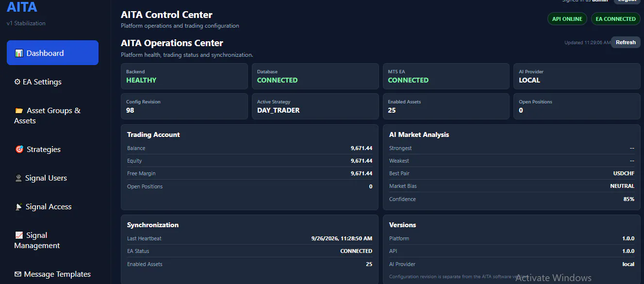Click the Enabled Assets 25 card
The image size is (644, 284).
coord(446,106)
